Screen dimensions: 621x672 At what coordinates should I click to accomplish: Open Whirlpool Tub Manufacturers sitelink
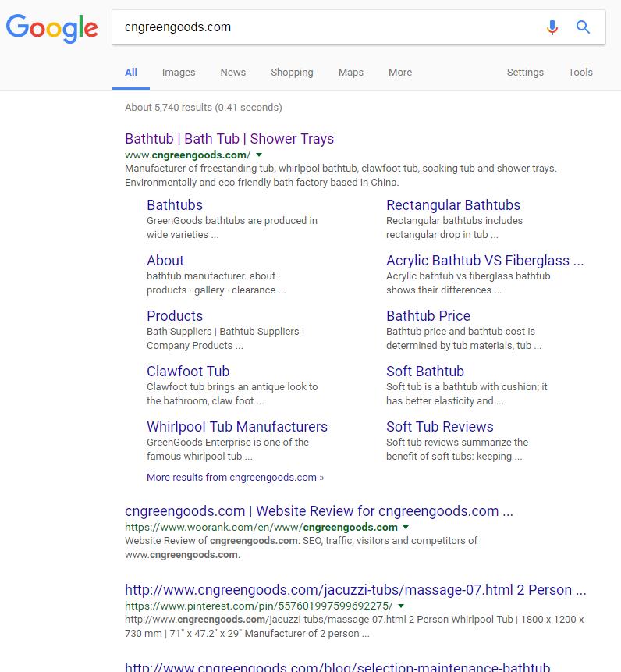click(x=237, y=426)
